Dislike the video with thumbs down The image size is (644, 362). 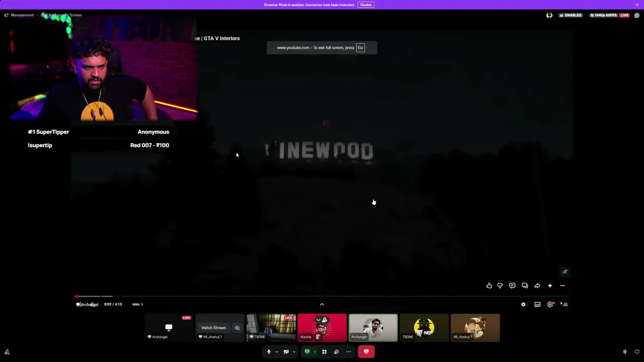point(500,286)
